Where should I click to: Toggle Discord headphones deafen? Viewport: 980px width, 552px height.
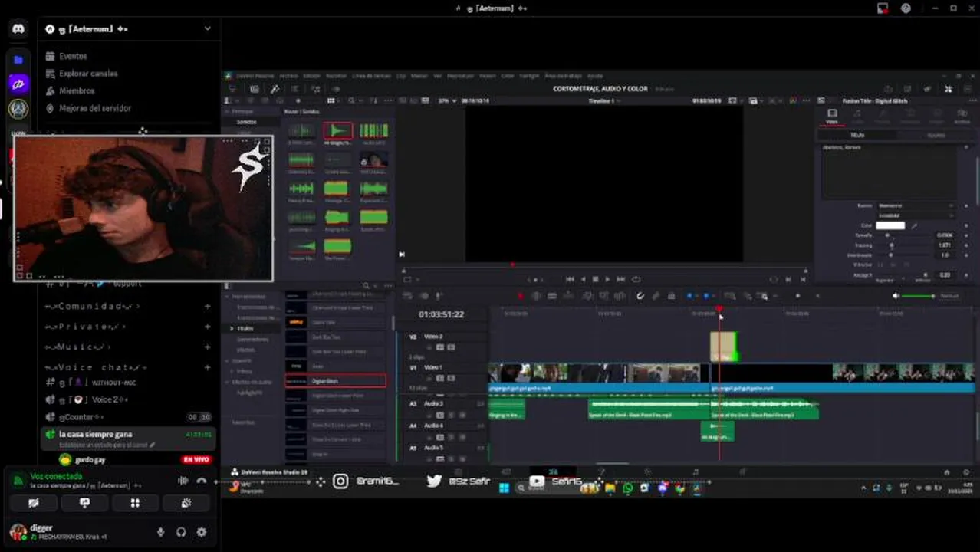click(x=181, y=532)
